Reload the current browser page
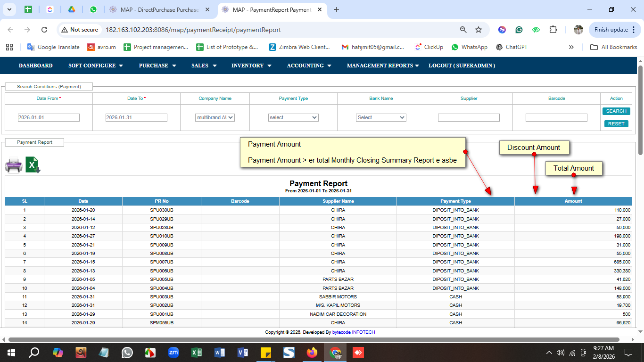 coord(44,30)
